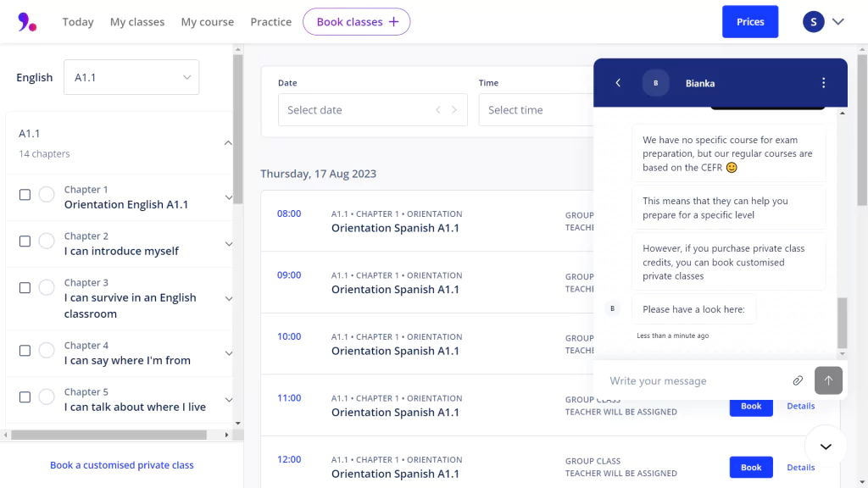This screenshot has width=868, height=488.
Task: Open the Today tab
Action: (78, 21)
